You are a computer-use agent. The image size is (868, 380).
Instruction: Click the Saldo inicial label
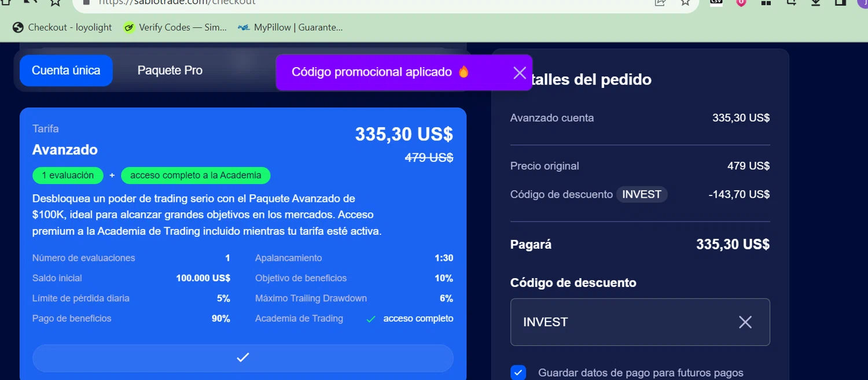coord(57,278)
